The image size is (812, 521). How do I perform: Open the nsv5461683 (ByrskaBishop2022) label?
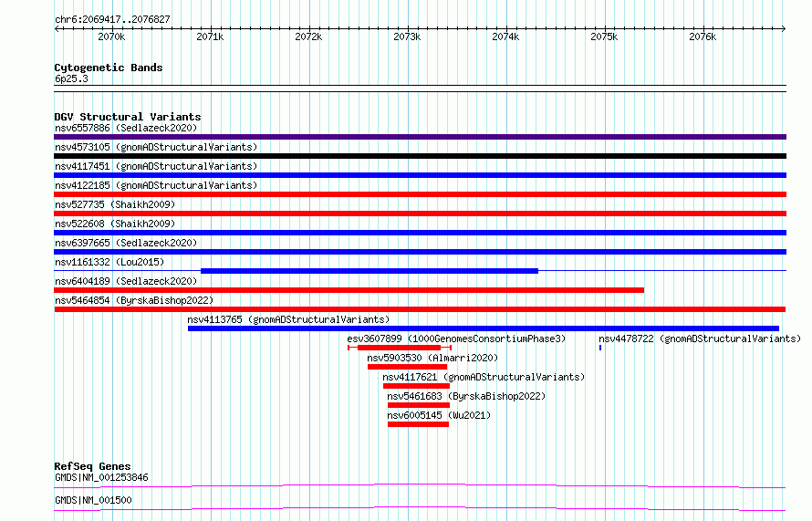pos(466,396)
